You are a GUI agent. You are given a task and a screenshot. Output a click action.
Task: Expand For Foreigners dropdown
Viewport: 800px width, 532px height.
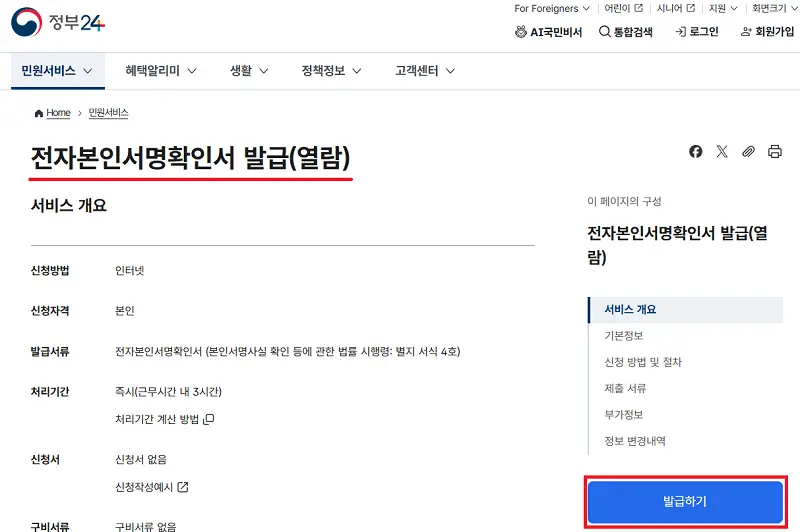point(552,9)
